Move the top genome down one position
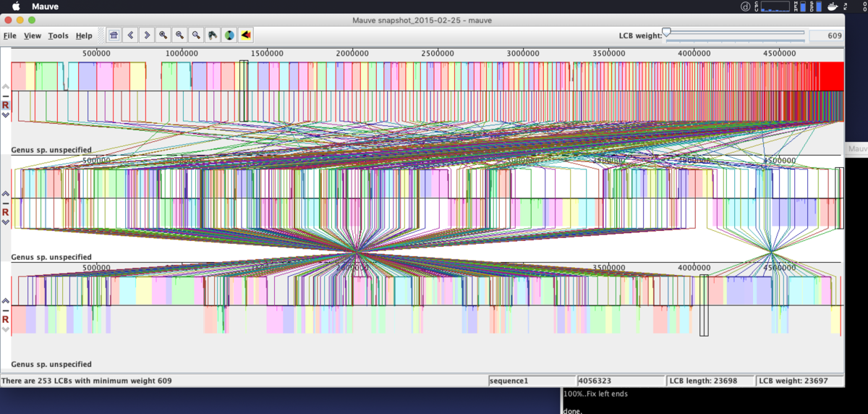868x414 pixels. click(x=6, y=114)
